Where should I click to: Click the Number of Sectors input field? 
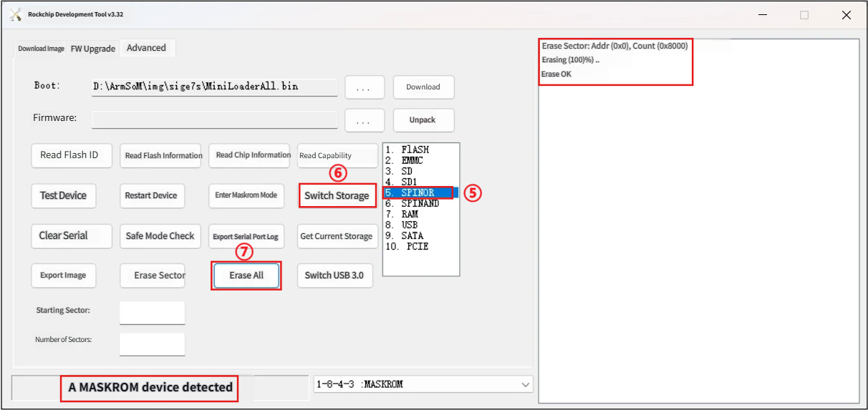point(152,344)
